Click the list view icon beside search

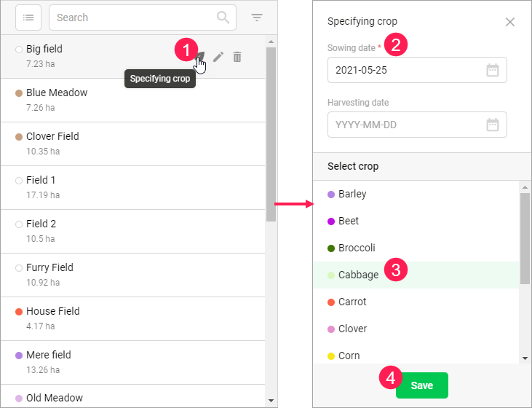coord(28,17)
